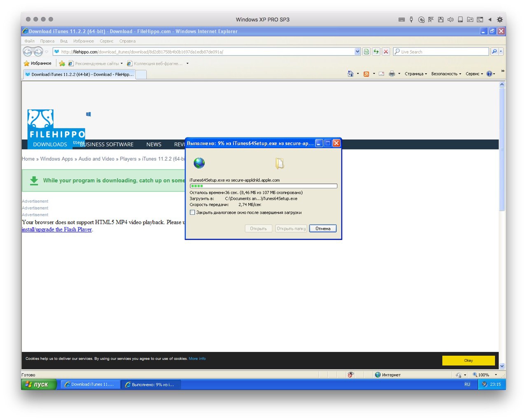Open the Избранное menu in the menu bar
Screen dimensions: 527x420
84,41
